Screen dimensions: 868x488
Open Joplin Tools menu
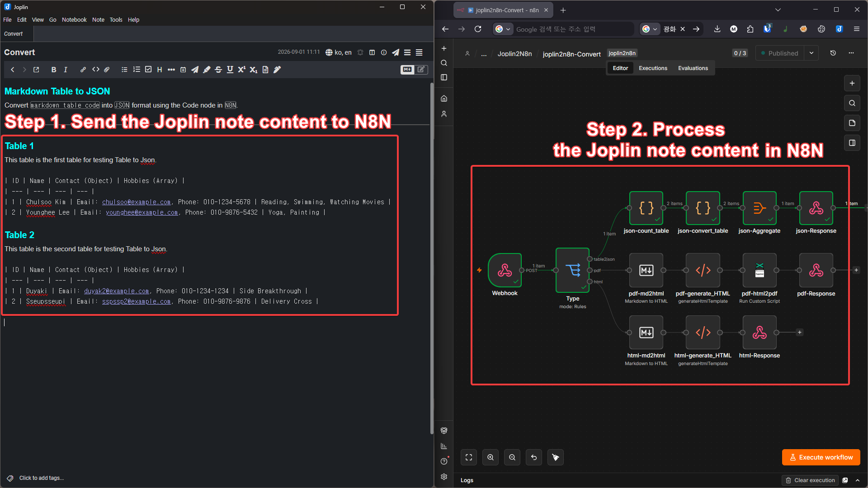116,20
